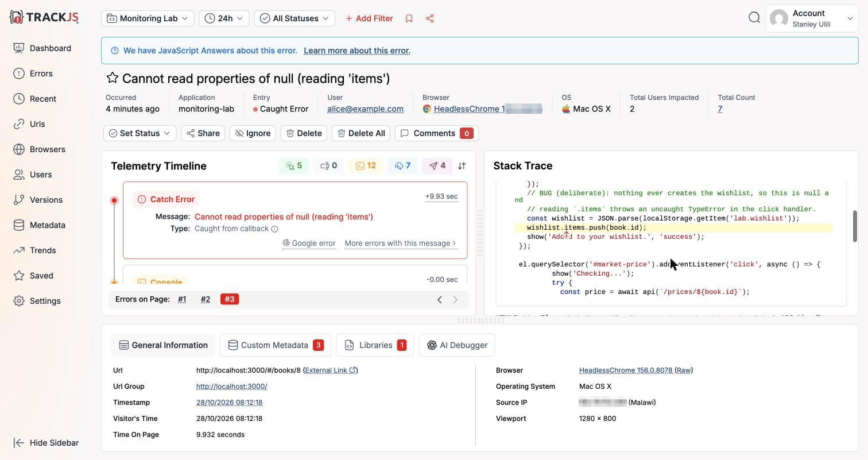Toggle user-action telemetry filter showing 5
Image resolution: width=868 pixels, height=460 pixels.
[294, 166]
